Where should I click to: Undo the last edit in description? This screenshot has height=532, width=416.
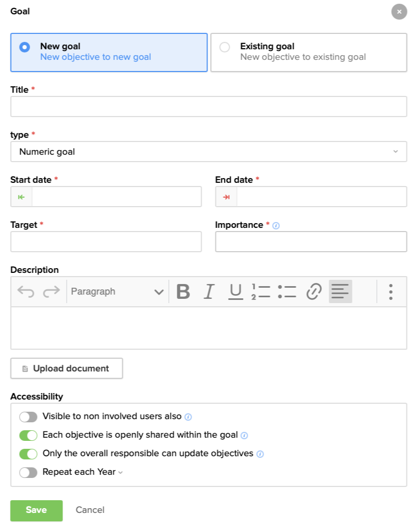25,291
